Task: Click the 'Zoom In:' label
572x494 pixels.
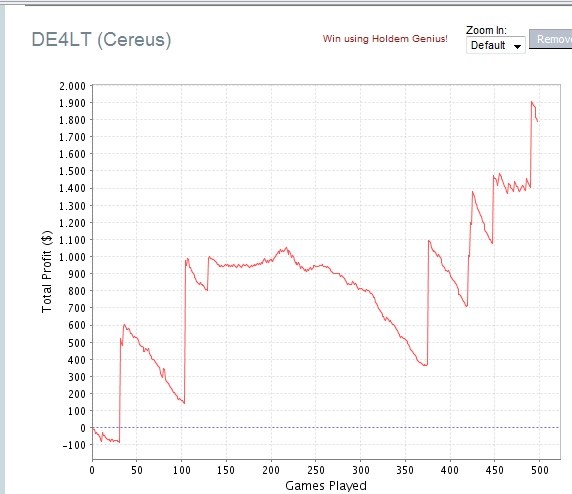Action: 486,30
